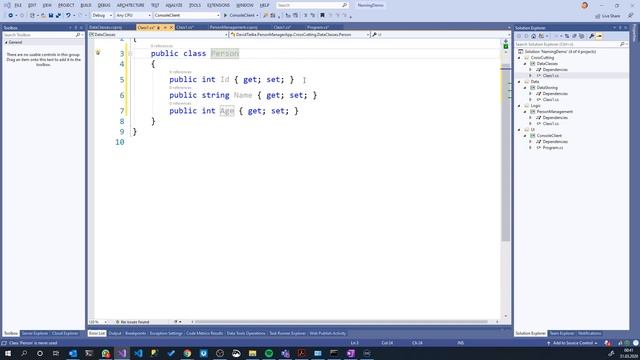Click the Live Share button
The width and height of the screenshot is (640, 360).
click(608, 16)
